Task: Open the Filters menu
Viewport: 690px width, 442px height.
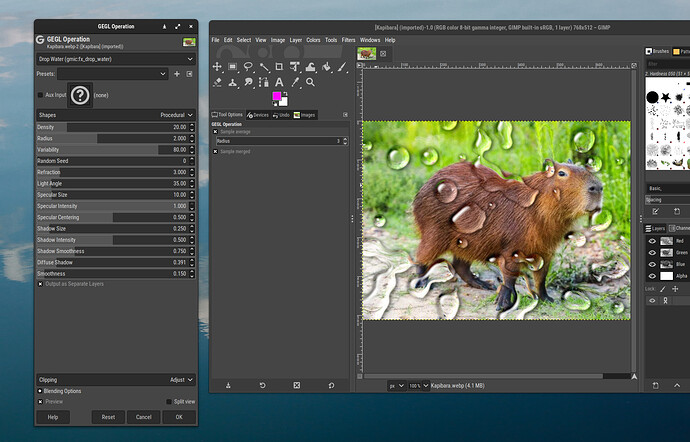Action: pyautogui.click(x=347, y=40)
